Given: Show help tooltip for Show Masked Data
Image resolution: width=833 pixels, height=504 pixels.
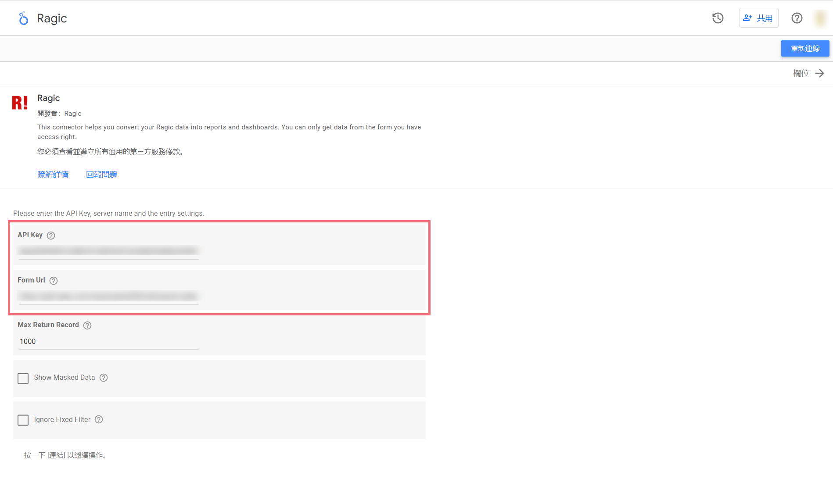Looking at the screenshot, I should tap(104, 378).
